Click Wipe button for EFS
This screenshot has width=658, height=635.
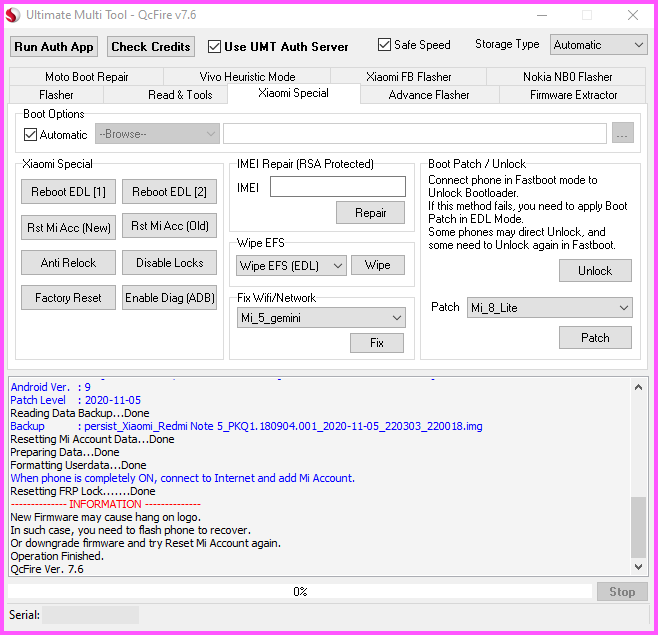tap(378, 265)
